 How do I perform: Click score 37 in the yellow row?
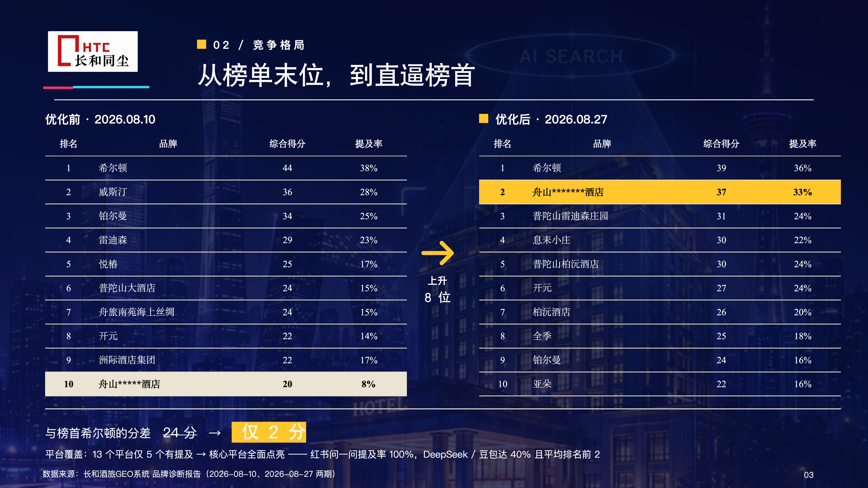tap(721, 192)
